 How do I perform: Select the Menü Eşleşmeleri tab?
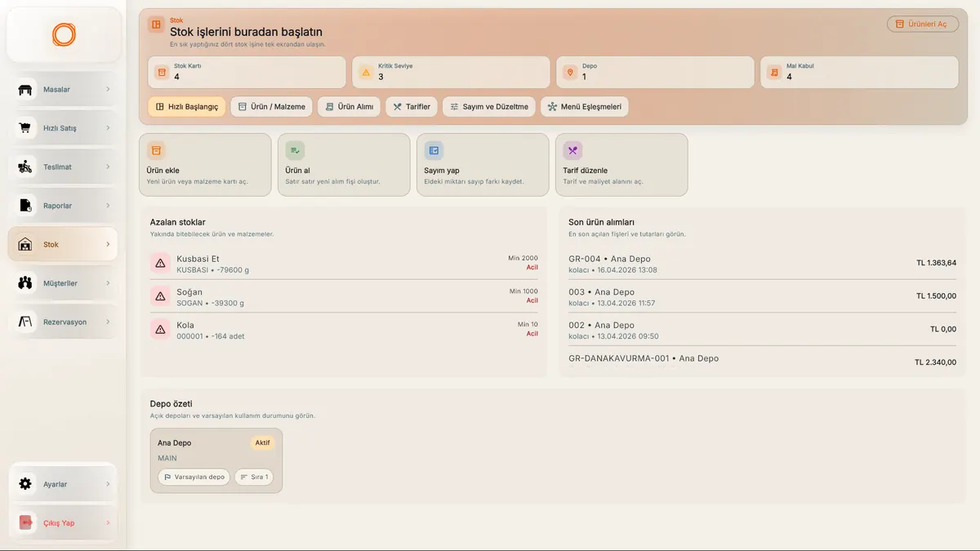tap(585, 107)
